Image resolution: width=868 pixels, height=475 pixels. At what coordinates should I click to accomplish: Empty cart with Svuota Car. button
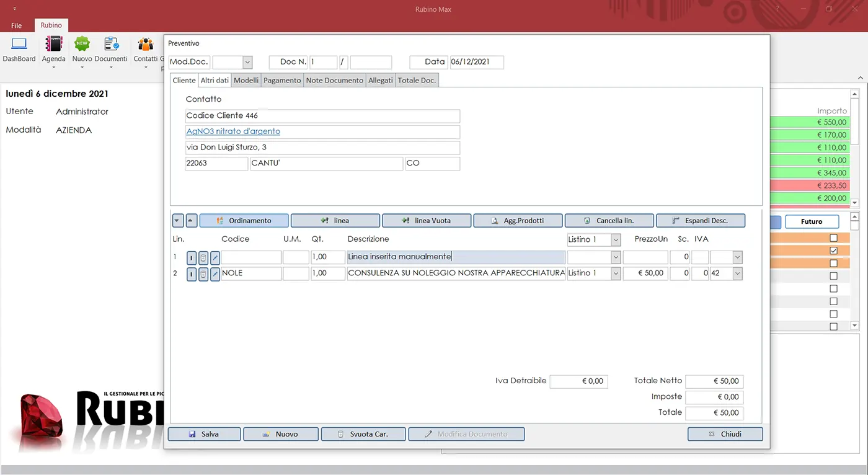[x=363, y=434]
